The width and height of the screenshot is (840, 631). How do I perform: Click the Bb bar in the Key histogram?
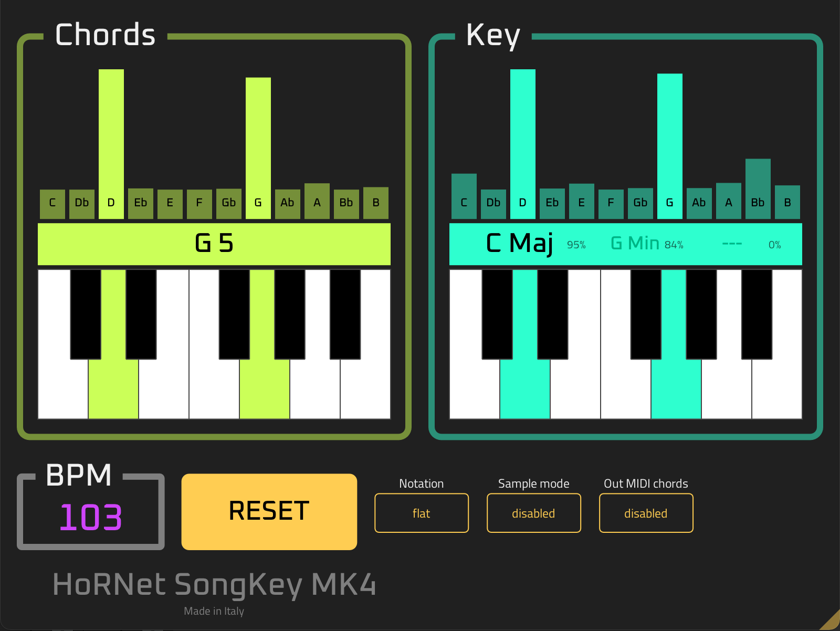758,189
